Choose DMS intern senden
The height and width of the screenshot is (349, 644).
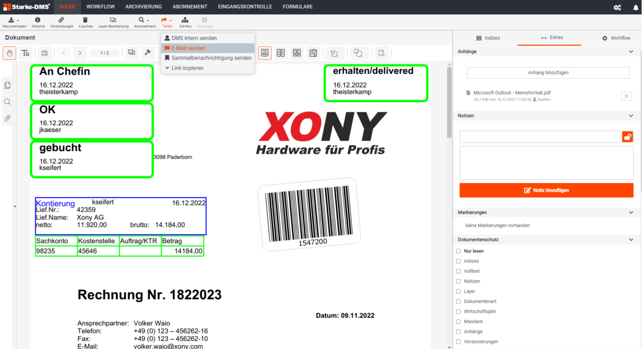[x=208, y=39]
